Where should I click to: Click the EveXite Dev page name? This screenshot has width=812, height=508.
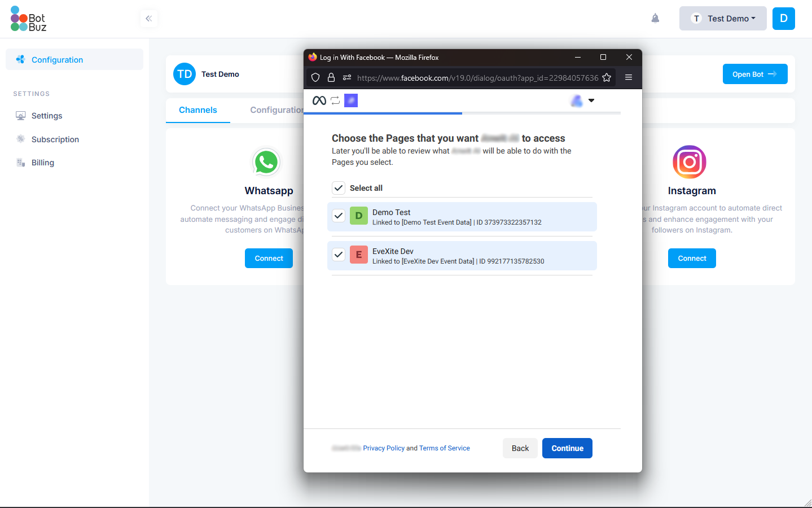(393, 251)
